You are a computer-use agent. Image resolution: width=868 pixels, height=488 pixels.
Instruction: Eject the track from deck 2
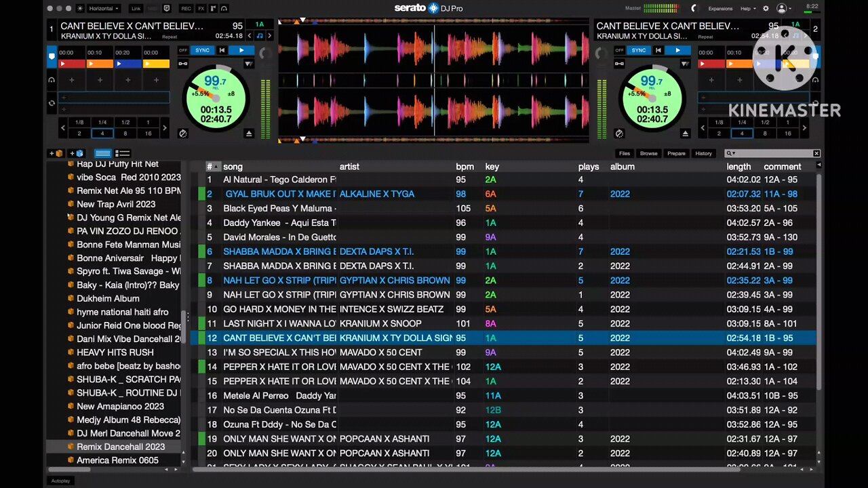click(686, 134)
